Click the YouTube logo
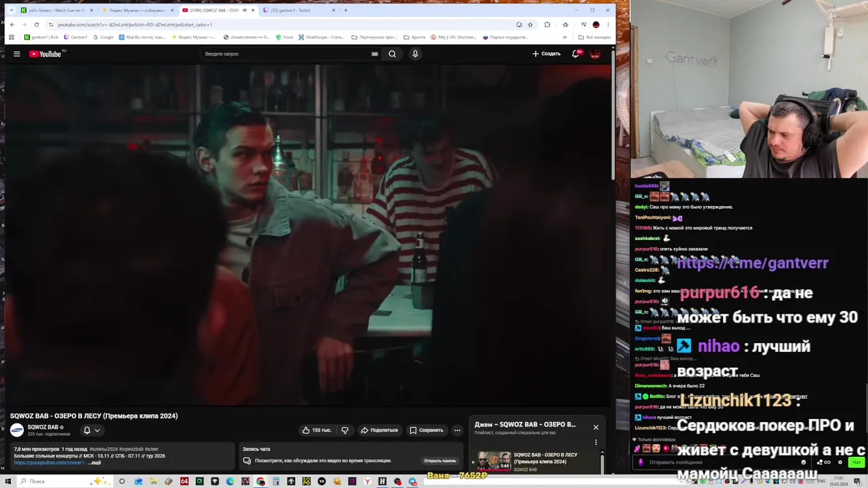Image resolution: width=868 pixels, height=488 pixels. click(x=45, y=54)
